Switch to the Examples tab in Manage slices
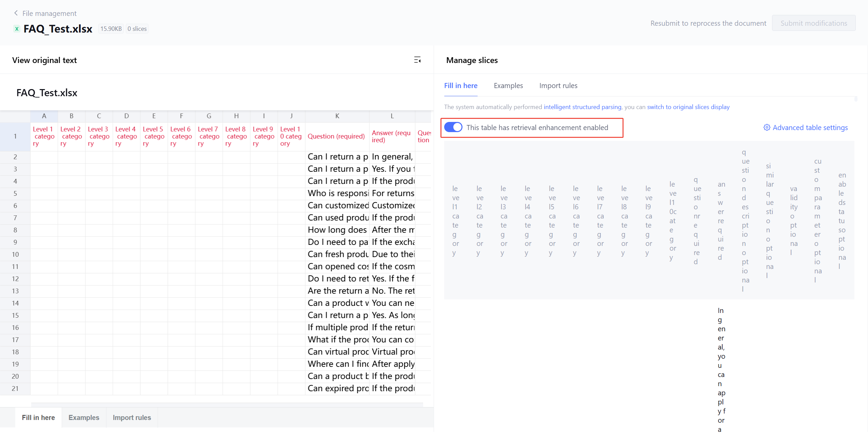Screen dimensions: 868x442 point(508,86)
